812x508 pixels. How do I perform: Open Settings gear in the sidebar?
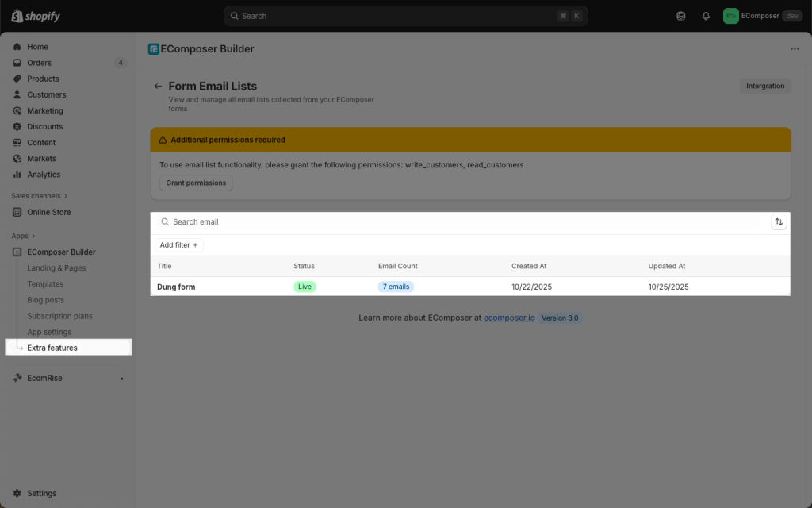17,493
